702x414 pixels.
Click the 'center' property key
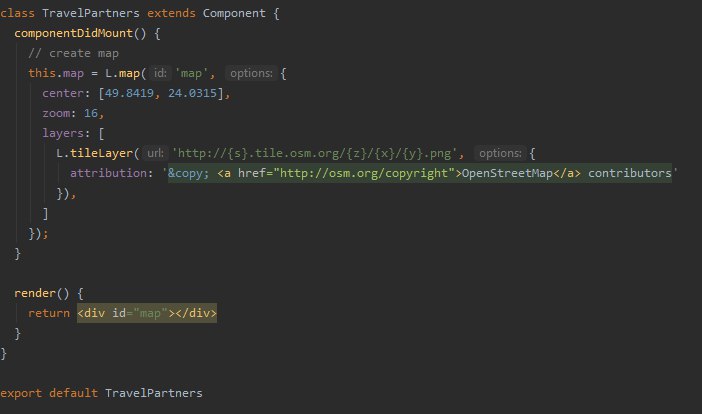[63, 94]
